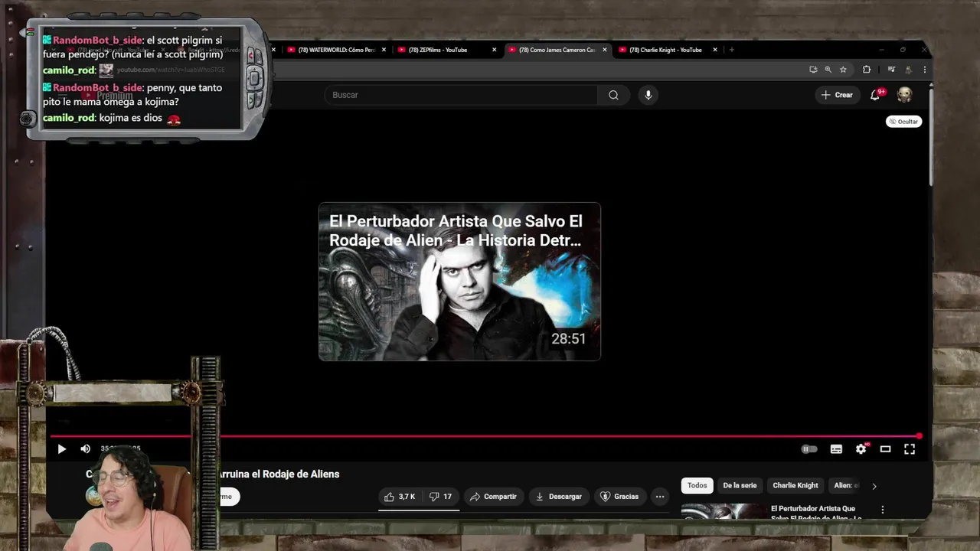Viewport: 980px width, 551px height.
Task: Bookmark this page with the star icon
Action: coord(843,70)
